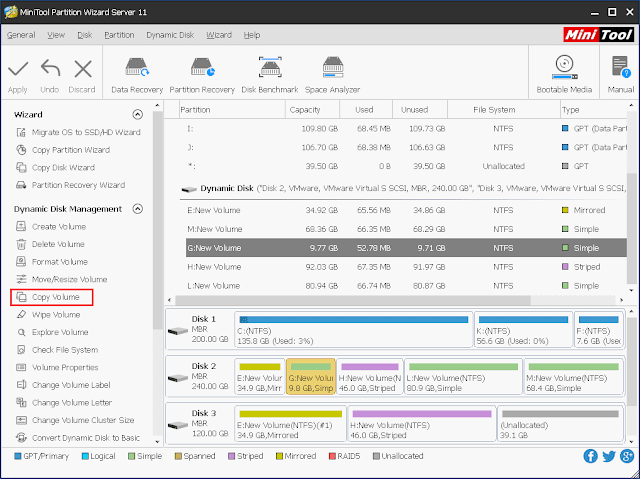Image resolution: width=640 pixels, height=479 pixels.
Task: Select the M:New Volume row
Action: (x=406, y=229)
